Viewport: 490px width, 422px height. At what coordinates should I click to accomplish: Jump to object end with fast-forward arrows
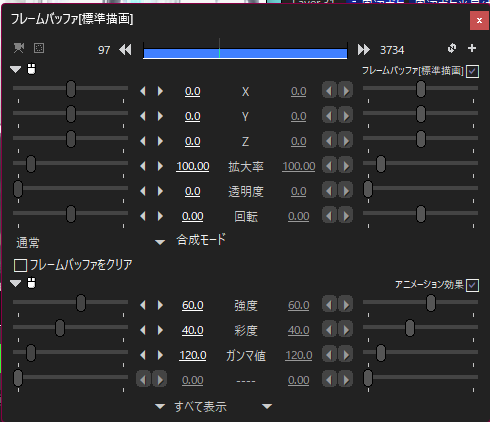click(364, 50)
